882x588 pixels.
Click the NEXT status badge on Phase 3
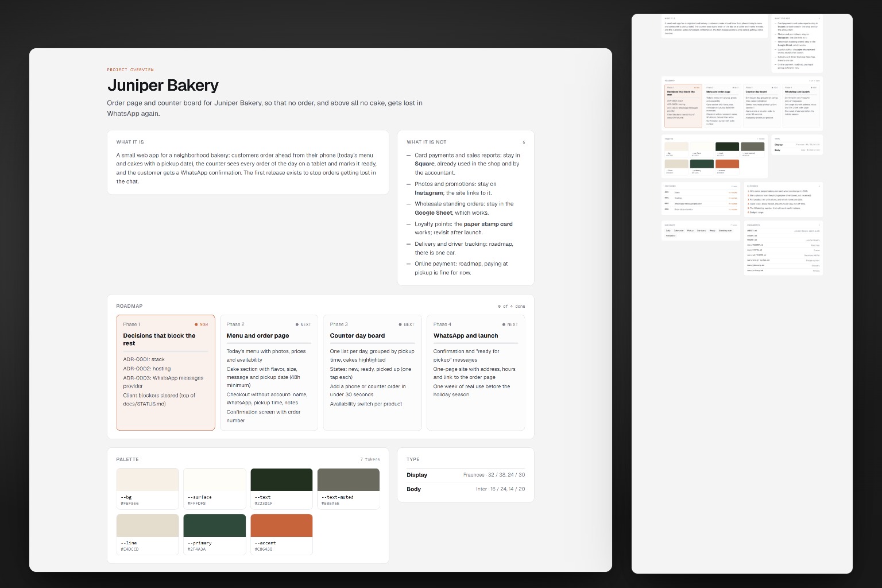tap(407, 324)
